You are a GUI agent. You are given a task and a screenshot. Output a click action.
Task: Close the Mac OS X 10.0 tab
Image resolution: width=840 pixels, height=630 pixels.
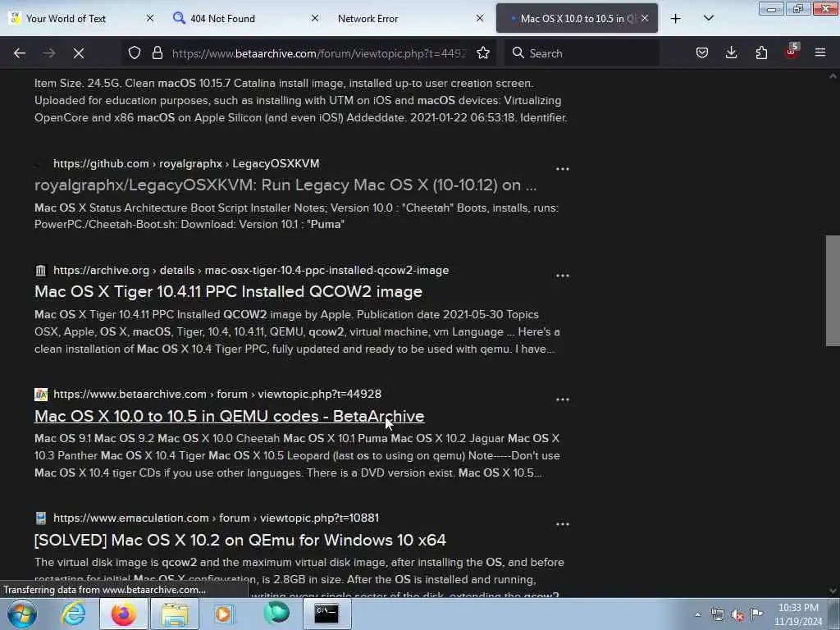tap(645, 19)
